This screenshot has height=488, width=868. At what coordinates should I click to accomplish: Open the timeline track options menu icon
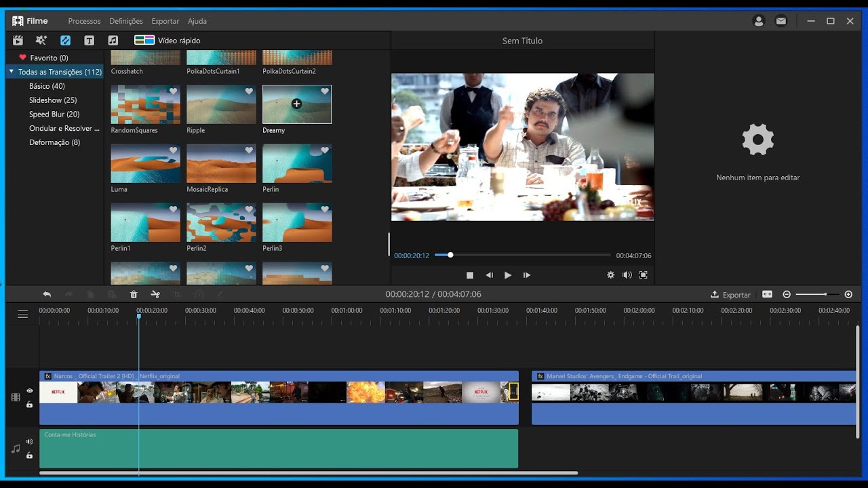click(22, 314)
